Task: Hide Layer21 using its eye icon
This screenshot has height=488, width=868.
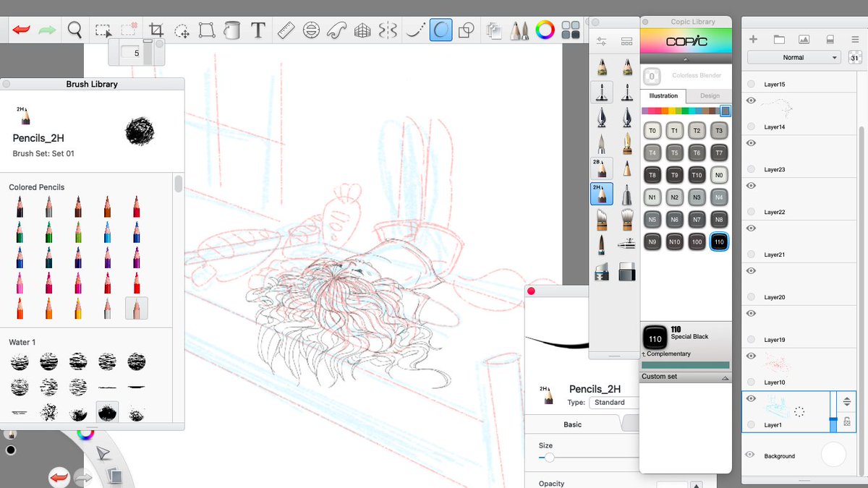Action: 751,228
